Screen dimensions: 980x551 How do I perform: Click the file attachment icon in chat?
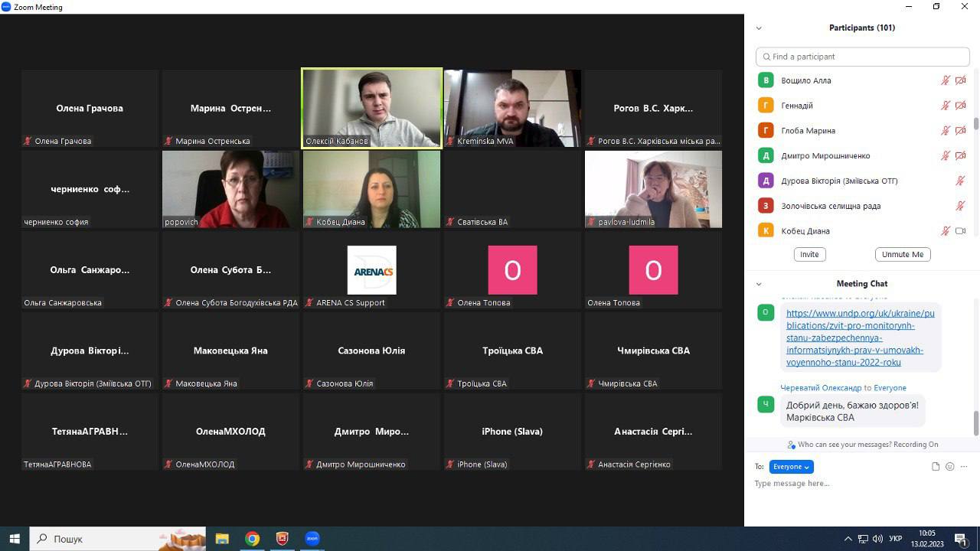[936, 467]
